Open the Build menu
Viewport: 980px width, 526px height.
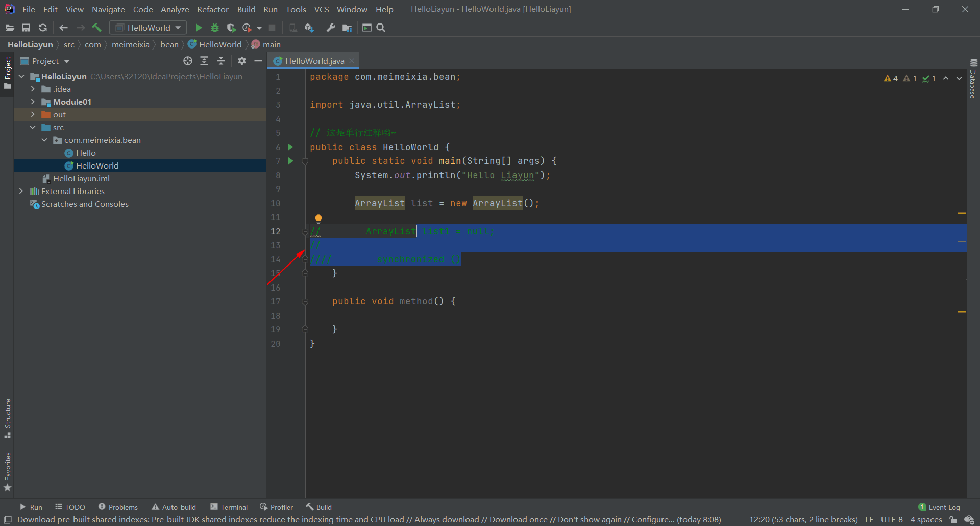pyautogui.click(x=246, y=9)
